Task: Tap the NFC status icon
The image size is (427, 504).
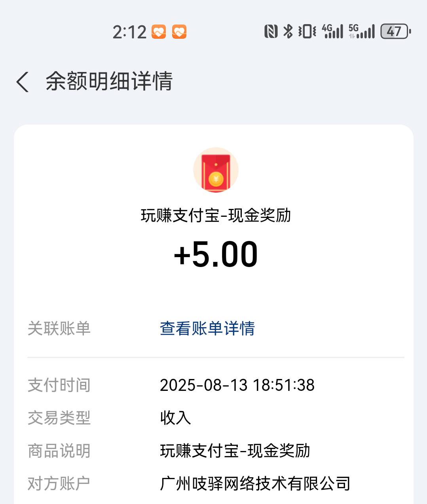Action: click(x=271, y=31)
